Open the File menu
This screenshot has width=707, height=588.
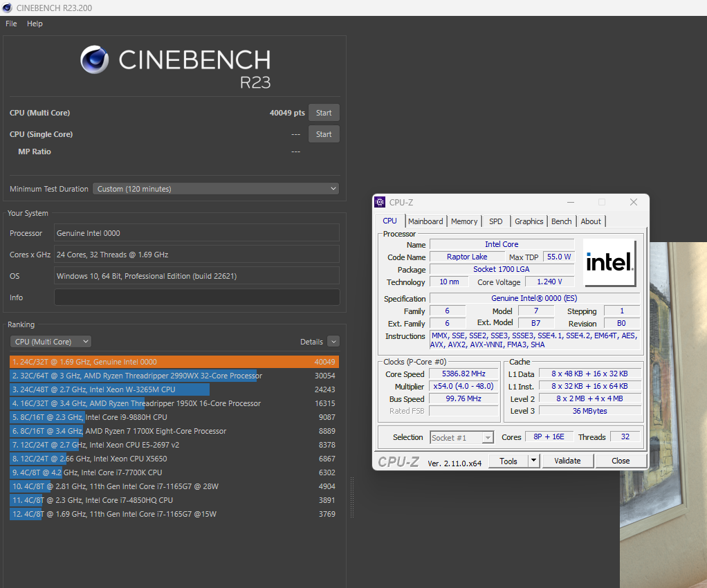[11, 24]
